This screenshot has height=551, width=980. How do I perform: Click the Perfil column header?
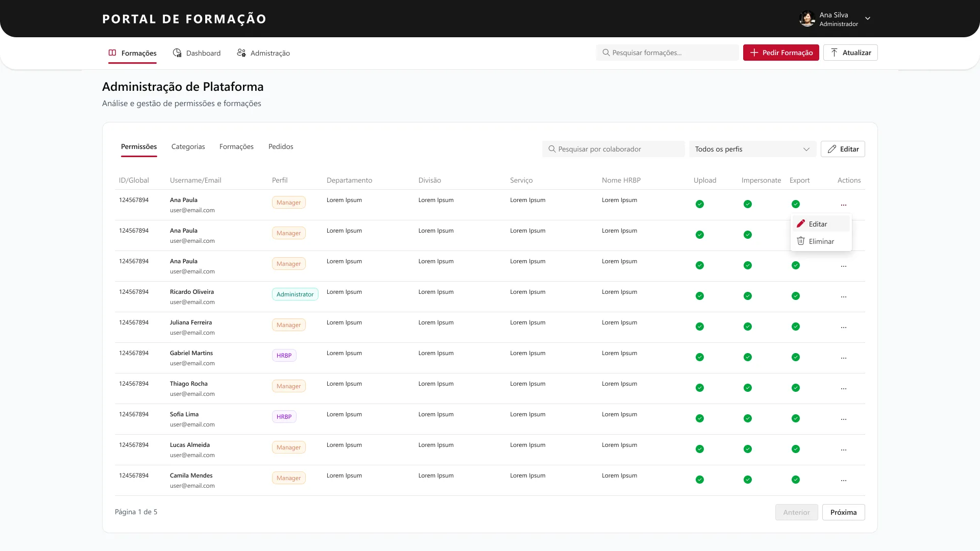click(x=280, y=181)
